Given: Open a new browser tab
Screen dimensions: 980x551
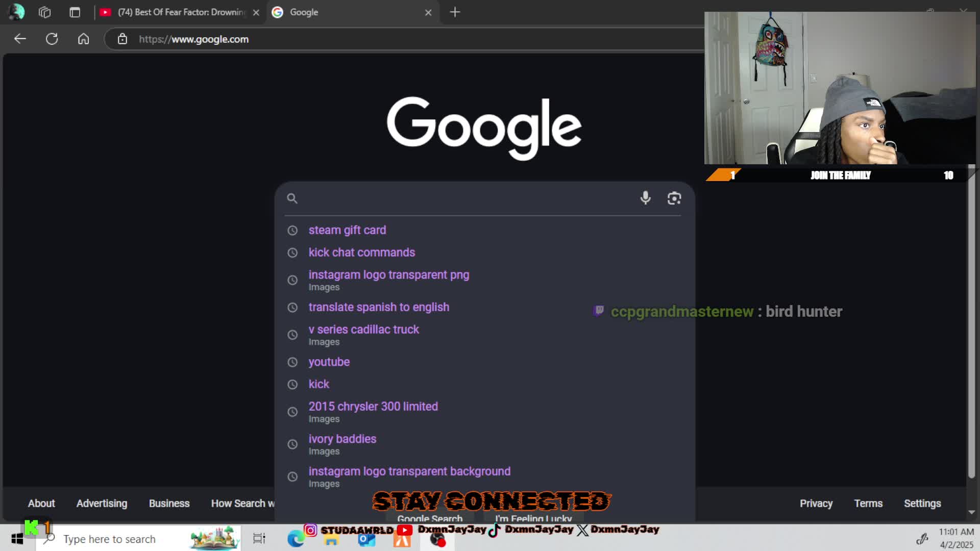Looking at the screenshot, I should [x=455, y=12].
